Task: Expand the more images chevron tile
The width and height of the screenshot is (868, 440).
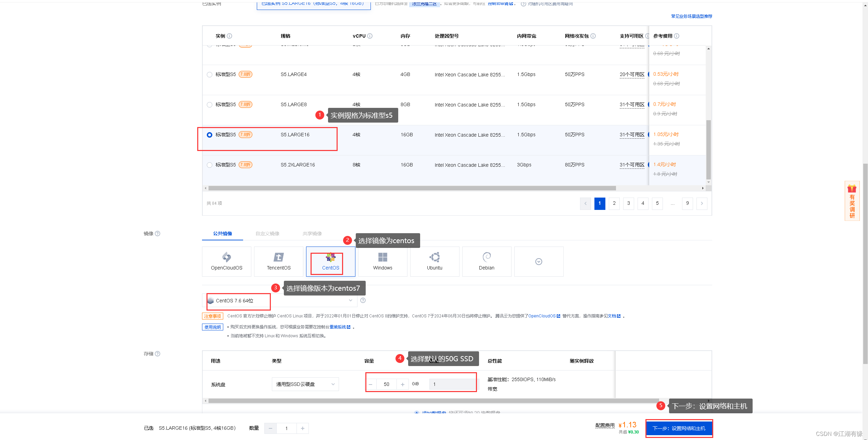Action: coord(539,261)
